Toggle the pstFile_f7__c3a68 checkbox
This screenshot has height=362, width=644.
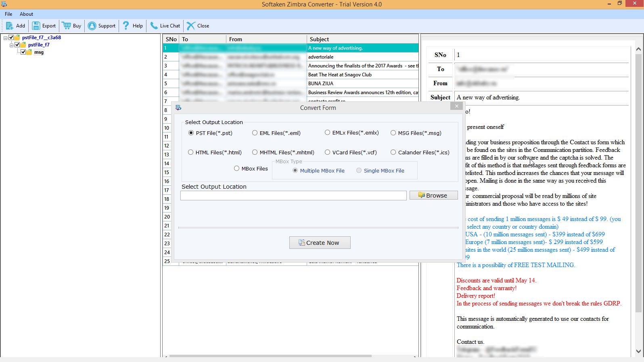(11, 38)
